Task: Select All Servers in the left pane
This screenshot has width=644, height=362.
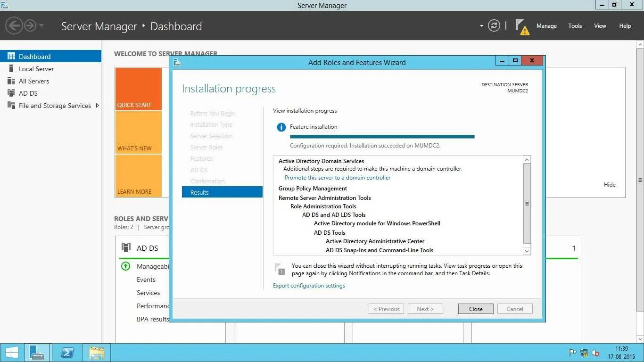Action: tap(50, 81)
